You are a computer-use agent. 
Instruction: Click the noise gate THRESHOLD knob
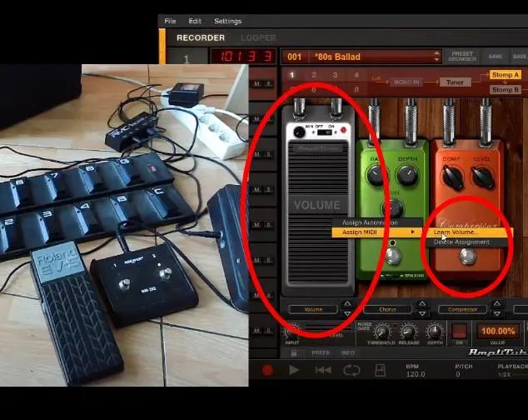pos(381,332)
